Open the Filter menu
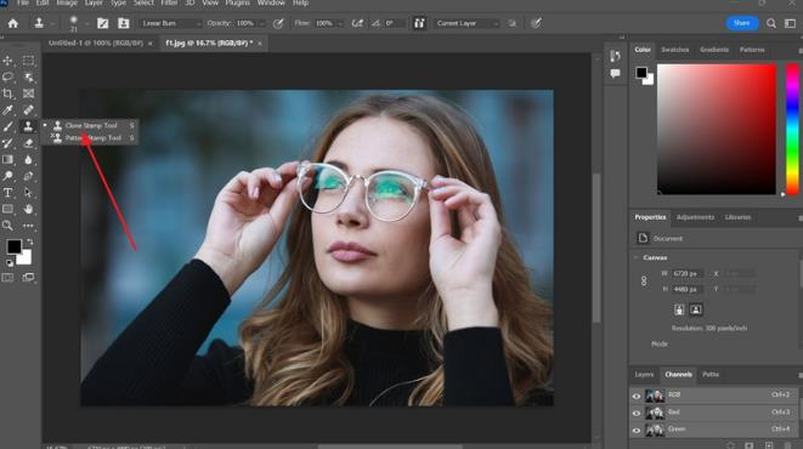 (x=169, y=3)
